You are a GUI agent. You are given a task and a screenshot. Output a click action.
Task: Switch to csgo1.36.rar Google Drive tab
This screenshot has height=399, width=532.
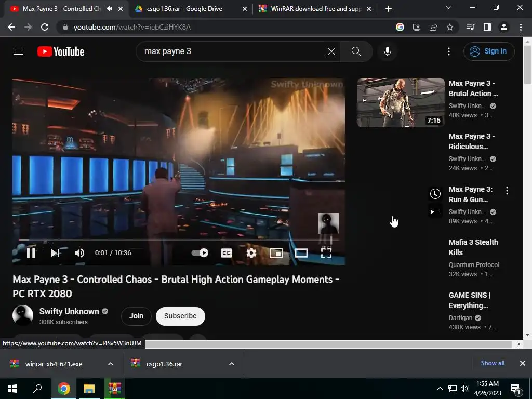point(184,9)
